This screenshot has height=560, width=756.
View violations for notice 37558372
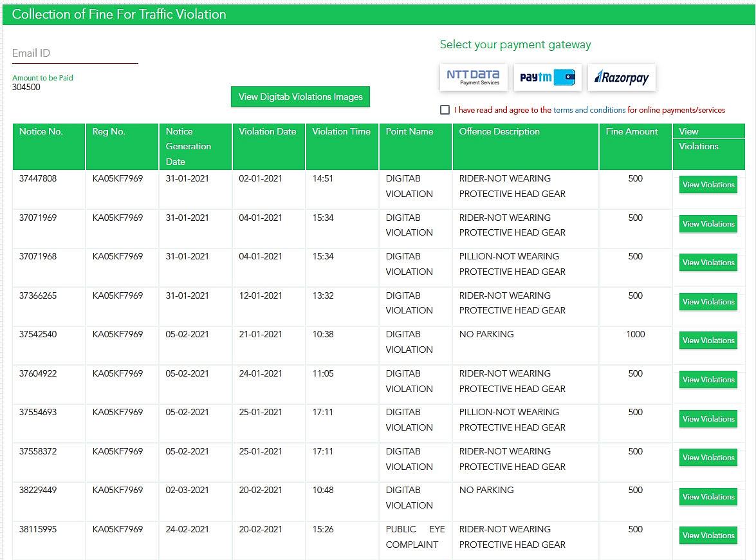tap(708, 457)
